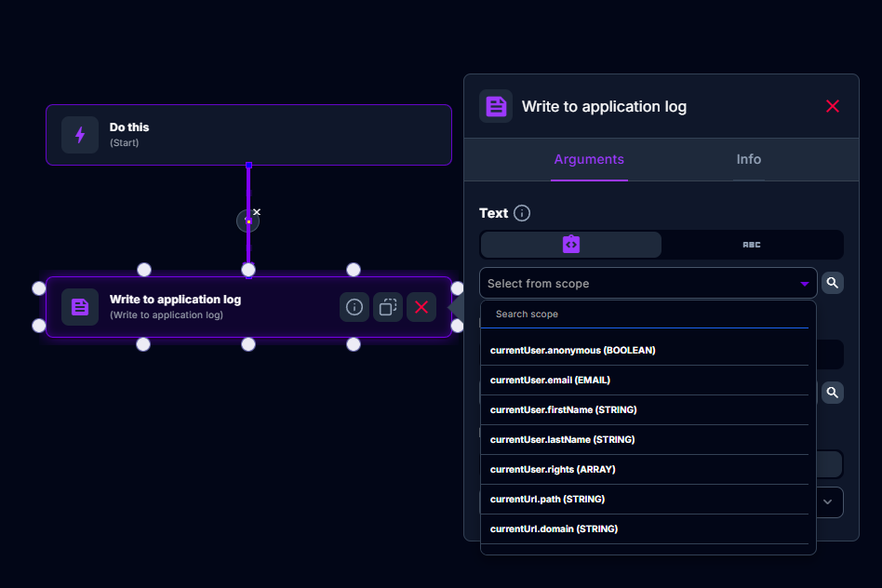Image resolution: width=882 pixels, height=588 pixels.
Task: Switch Text input to scope variable mode
Action: click(x=571, y=245)
